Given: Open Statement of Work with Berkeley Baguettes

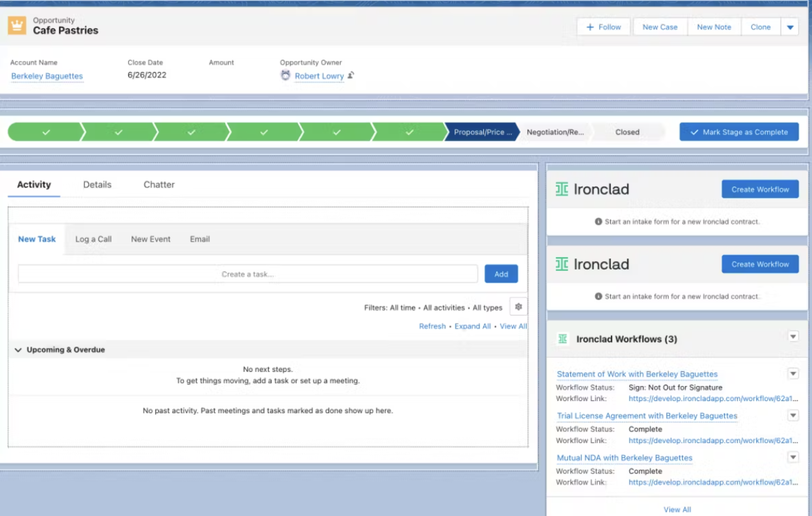Looking at the screenshot, I should point(637,374).
